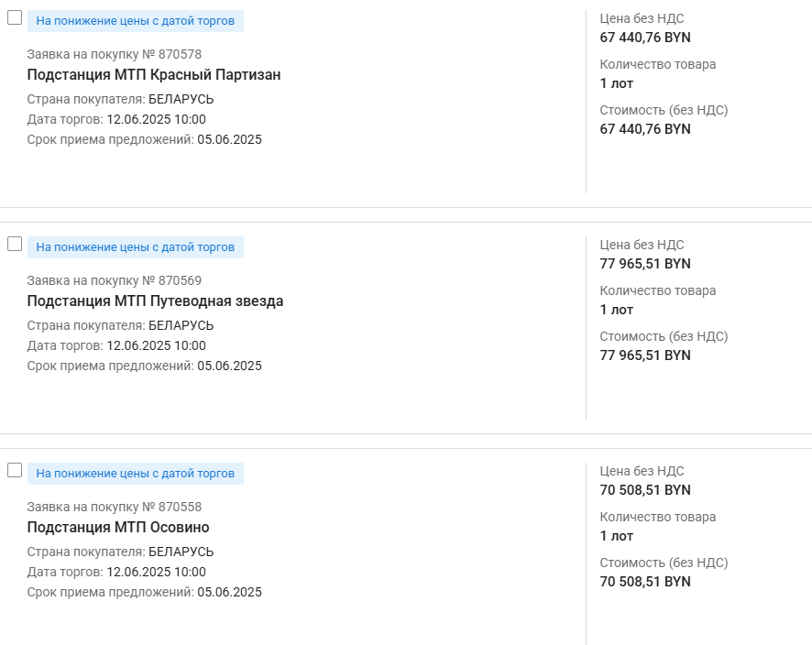Viewport: 812px width, 645px height.
Task: Click Срок приема предложений line for Осовино
Action: pos(144,592)
